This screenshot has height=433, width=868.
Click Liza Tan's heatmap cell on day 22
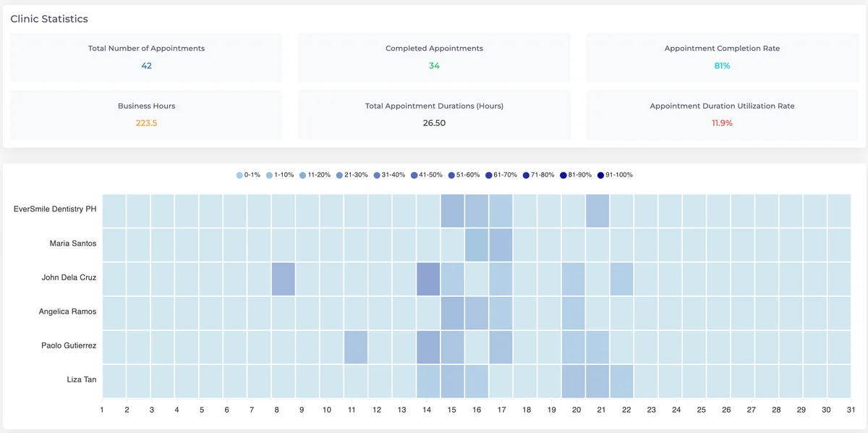[622, 381]
